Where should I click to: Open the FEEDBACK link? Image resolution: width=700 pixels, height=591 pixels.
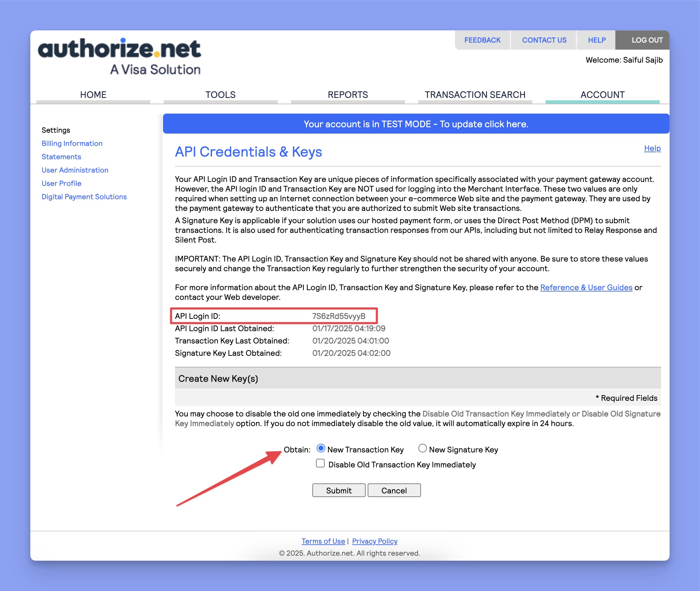pyautogui.click(x=482, y=40)
